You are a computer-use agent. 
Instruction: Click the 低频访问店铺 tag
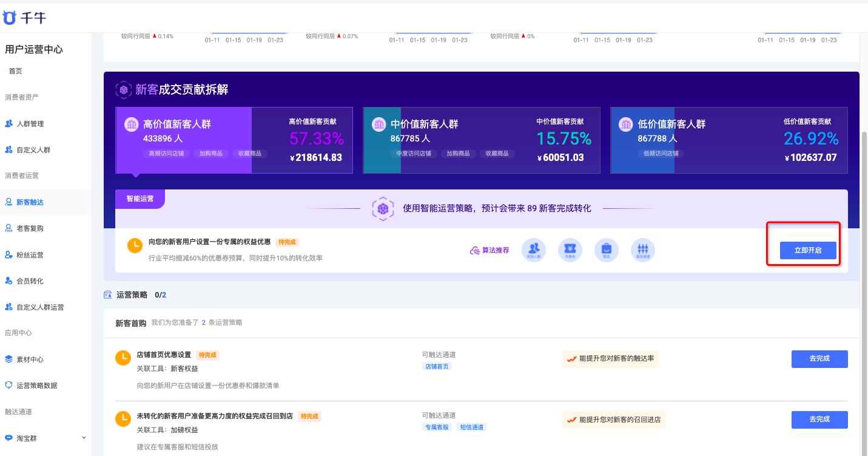click(x=661, y=154)
